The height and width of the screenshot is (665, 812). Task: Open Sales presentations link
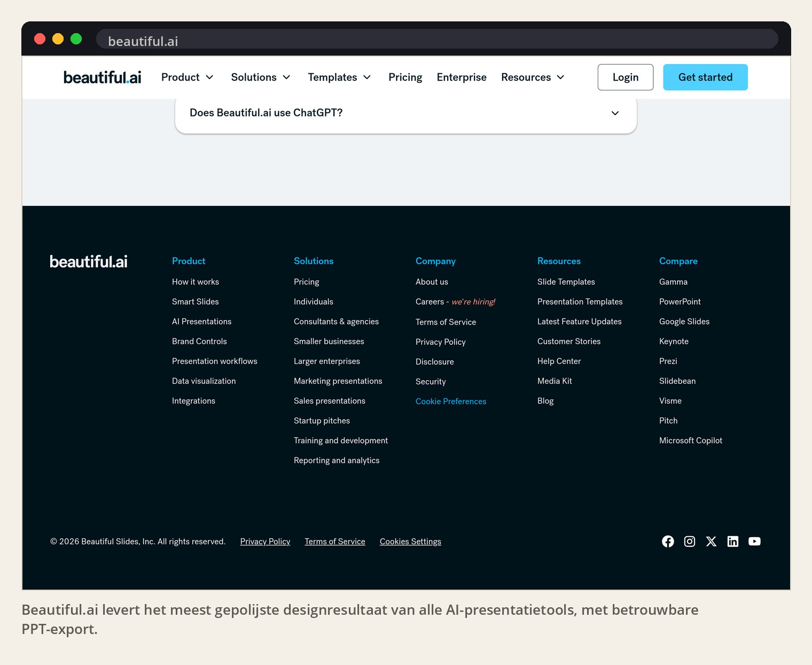(x=330, y=401)
